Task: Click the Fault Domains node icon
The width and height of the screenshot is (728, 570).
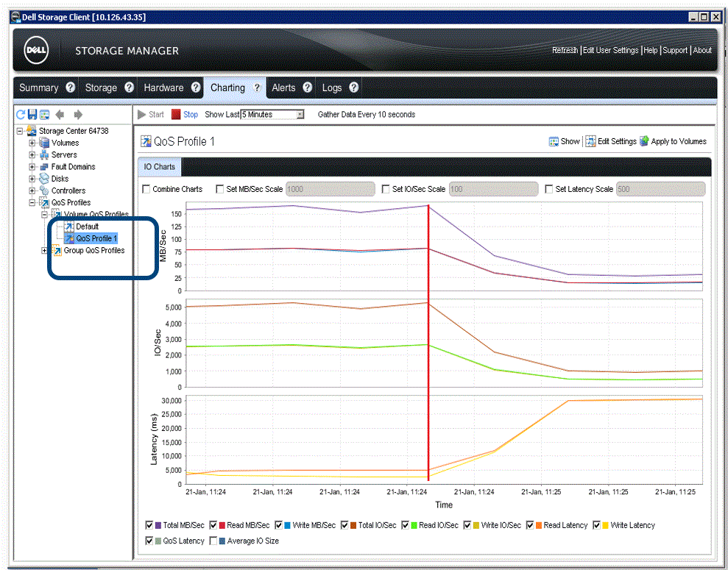Action: tap(44, 166)
